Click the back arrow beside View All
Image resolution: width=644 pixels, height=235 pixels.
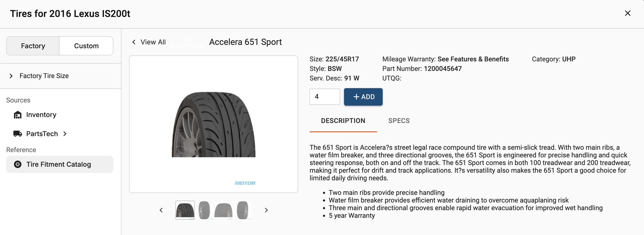[134, 42]
